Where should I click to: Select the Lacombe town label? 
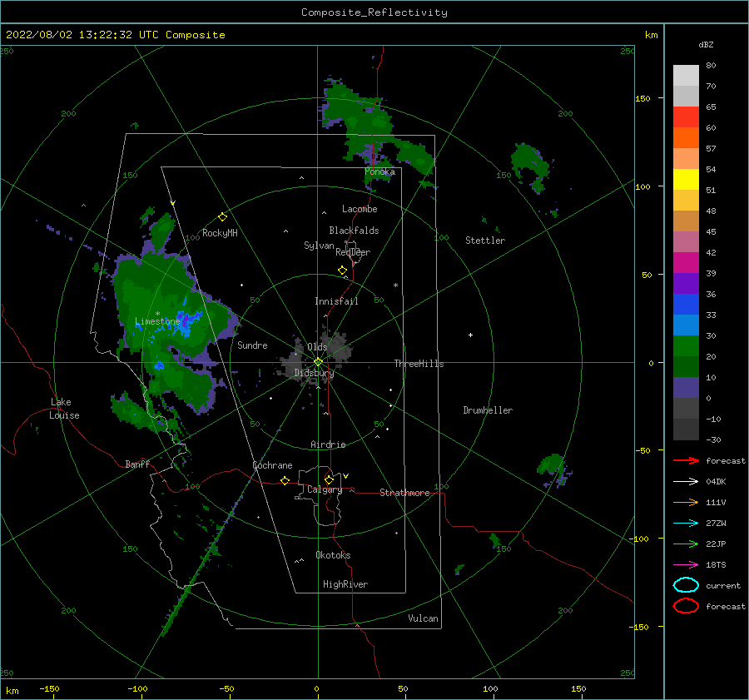[x=360, y=209]
